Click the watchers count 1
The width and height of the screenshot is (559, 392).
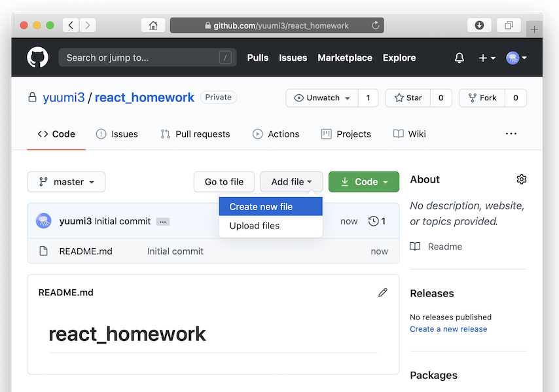click(368, 98)
